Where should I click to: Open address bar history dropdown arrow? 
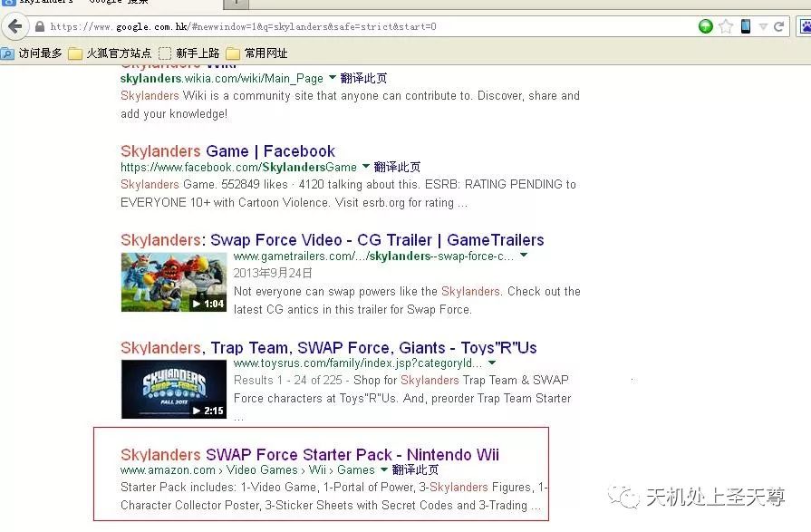(x=763, y=26)
